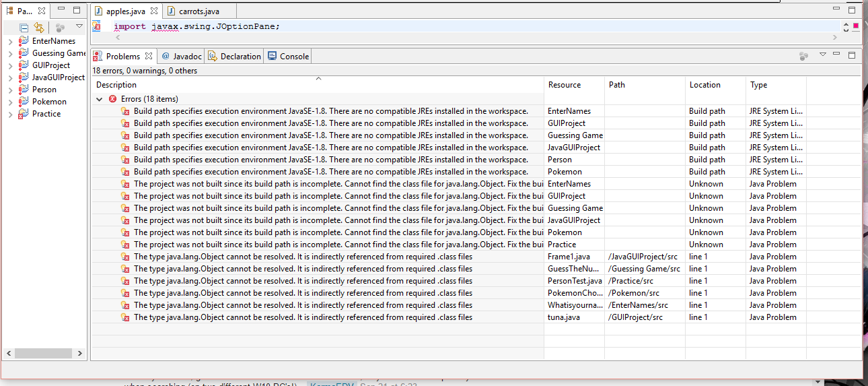Screen dimensions: 868x386
Task: Maximize the Problems view panel
Action: click(x=852, y=55)
